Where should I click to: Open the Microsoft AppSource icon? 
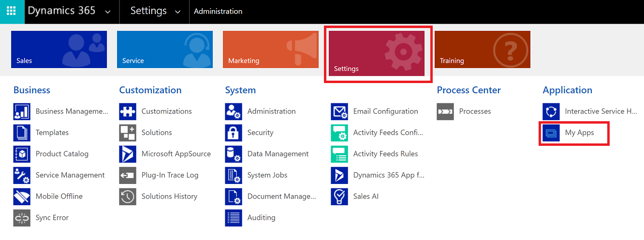pos(128,154)
